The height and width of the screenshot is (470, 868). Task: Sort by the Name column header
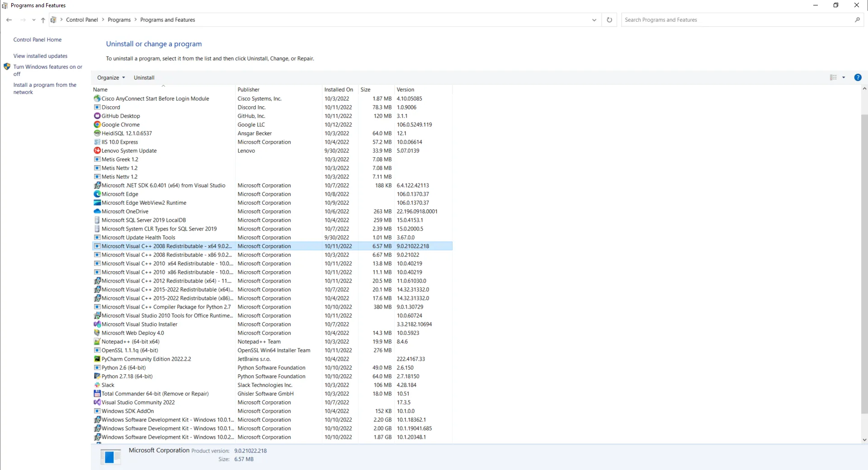(x=163, y=89)
